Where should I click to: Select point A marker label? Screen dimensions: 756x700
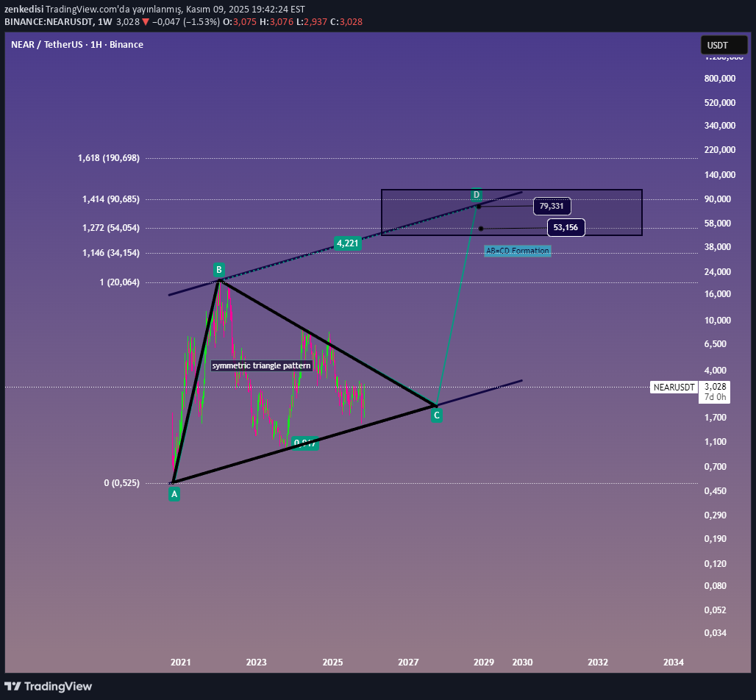coord(174,494)
